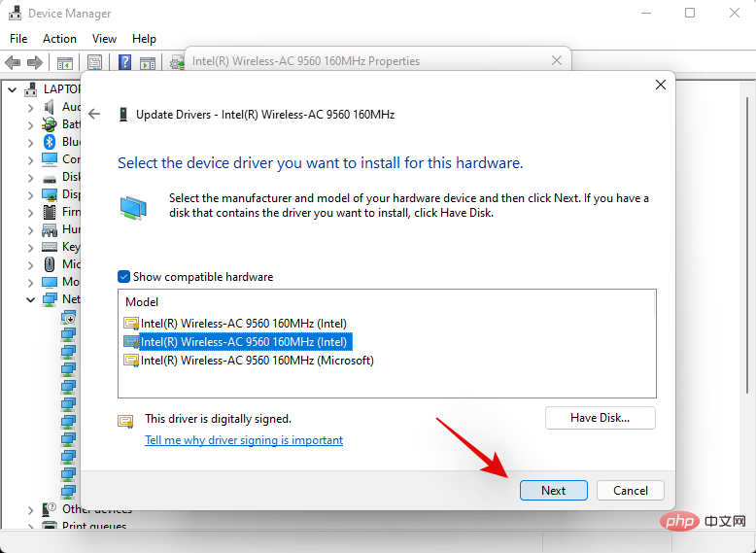Open 'Tell me why driver signing is important' link
Viewport: 756px width, 553px height.
244,439
